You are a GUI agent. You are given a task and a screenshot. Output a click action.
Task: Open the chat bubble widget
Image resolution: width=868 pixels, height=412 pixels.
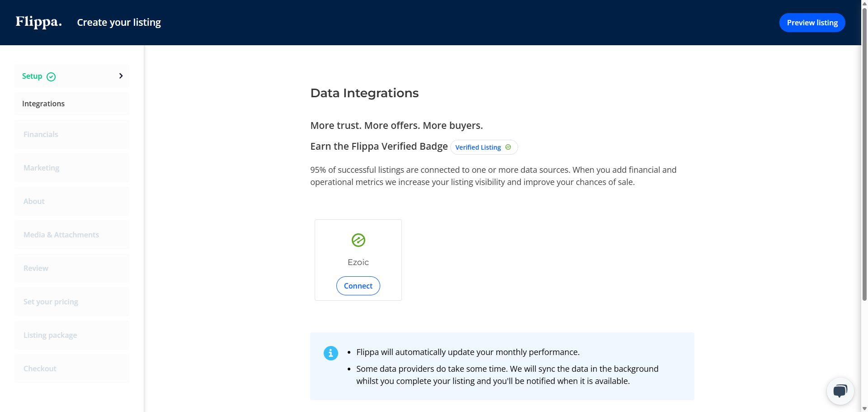(840, 391)
